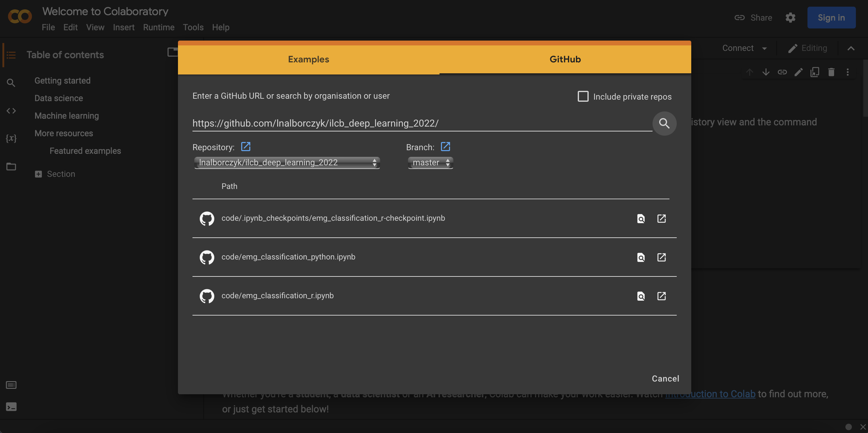Open the Find and replace sidebar icon
Screen dimensions: 868x433
(x=11, y=83)
